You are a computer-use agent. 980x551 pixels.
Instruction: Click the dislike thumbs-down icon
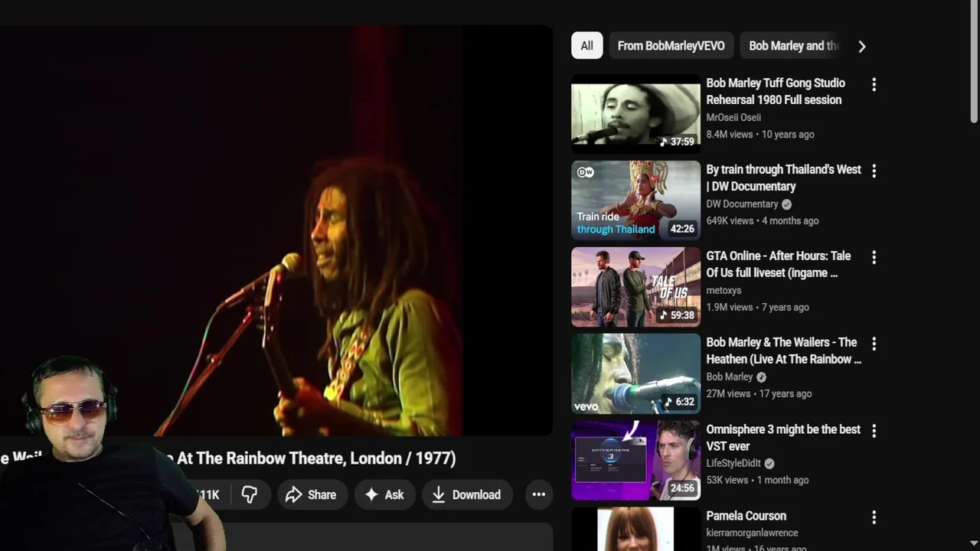pos(249,495)
